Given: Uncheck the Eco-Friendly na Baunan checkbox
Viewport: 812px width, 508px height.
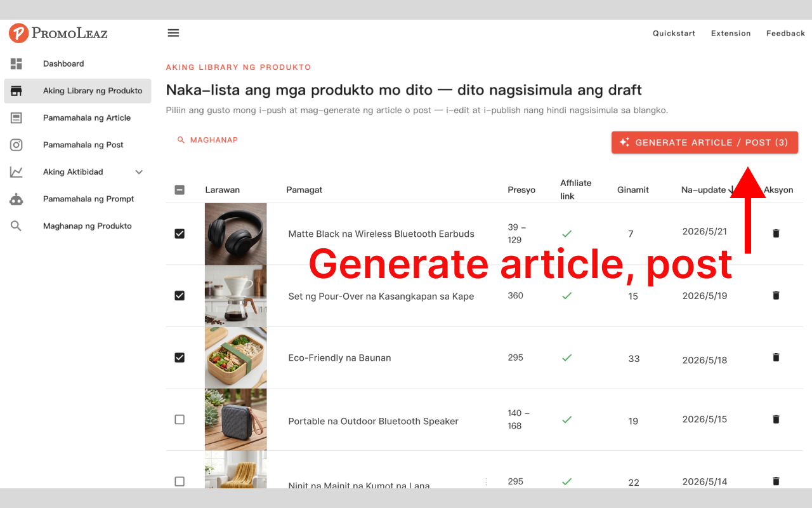Looking at the screenshot, I should tap(180, 358).
